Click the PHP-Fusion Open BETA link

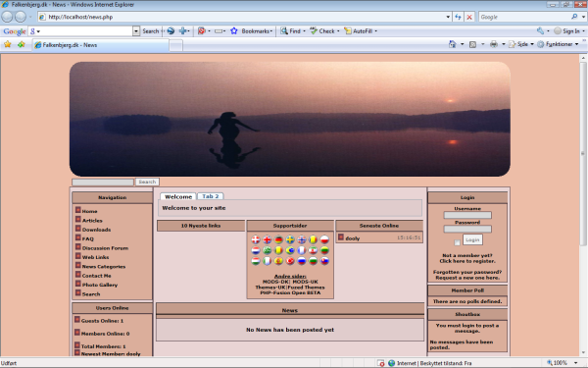click(x=290, y=292)
